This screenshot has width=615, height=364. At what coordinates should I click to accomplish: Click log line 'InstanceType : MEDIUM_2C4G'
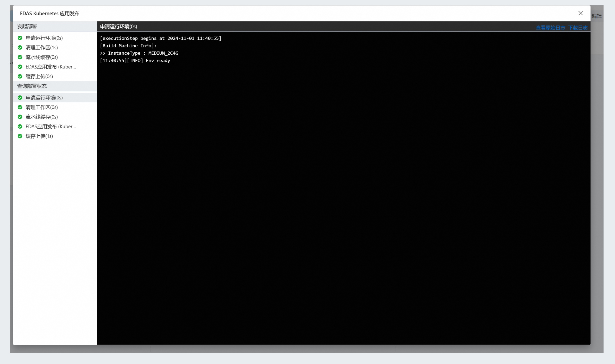click(139, 53)
